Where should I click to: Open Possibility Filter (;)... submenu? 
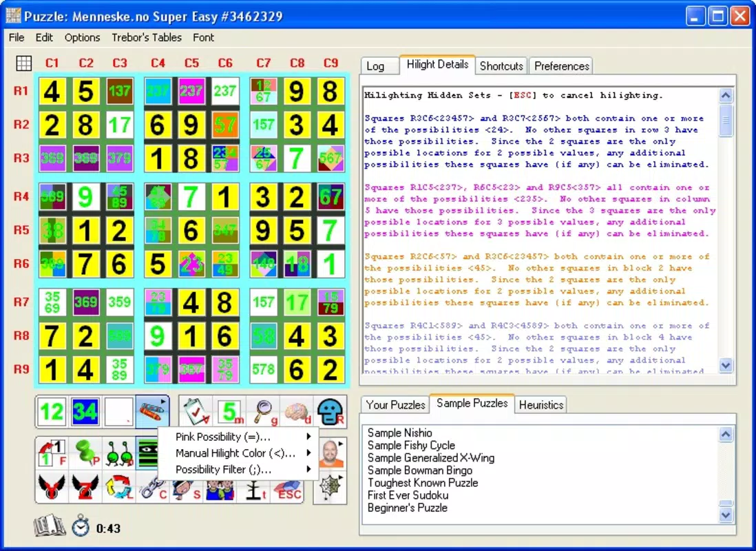tap(239, 470)
